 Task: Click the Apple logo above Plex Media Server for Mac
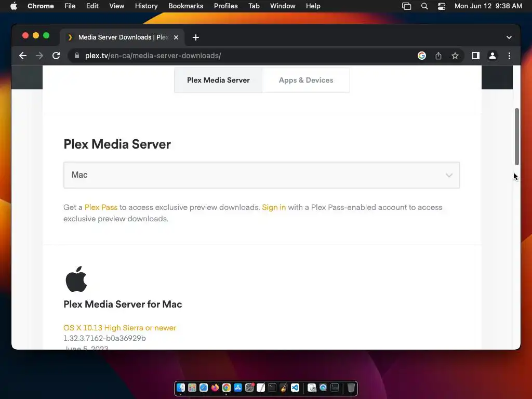76,279
